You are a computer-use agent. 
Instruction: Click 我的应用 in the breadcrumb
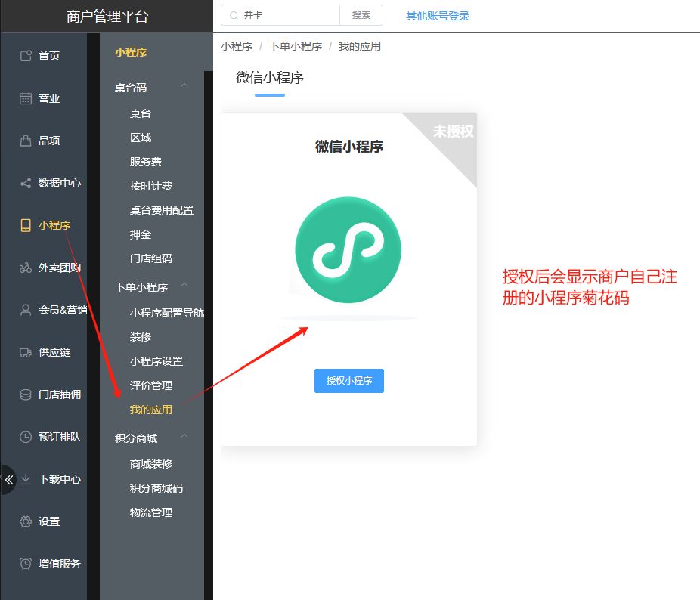click(359, 46)
